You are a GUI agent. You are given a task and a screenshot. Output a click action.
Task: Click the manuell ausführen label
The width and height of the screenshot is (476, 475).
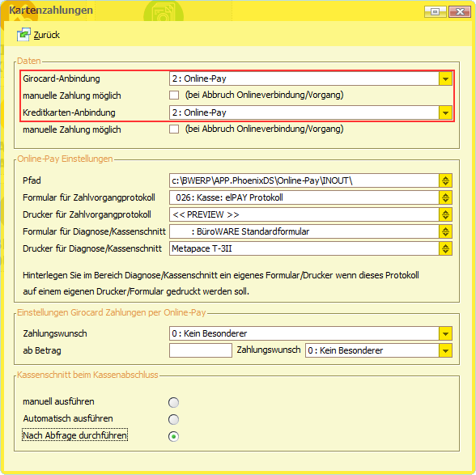pyautogui.click(x=58, y=401)
